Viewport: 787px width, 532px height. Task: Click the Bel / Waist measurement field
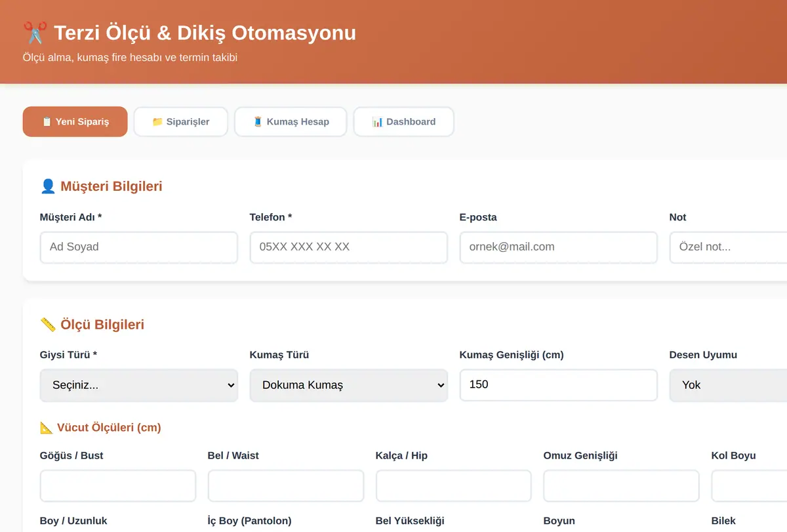point(286,486)
